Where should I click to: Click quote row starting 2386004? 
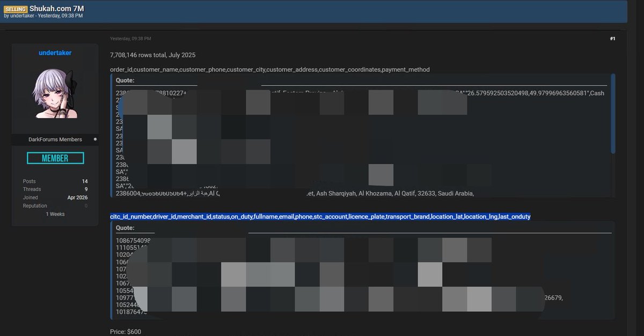(295, 193)
